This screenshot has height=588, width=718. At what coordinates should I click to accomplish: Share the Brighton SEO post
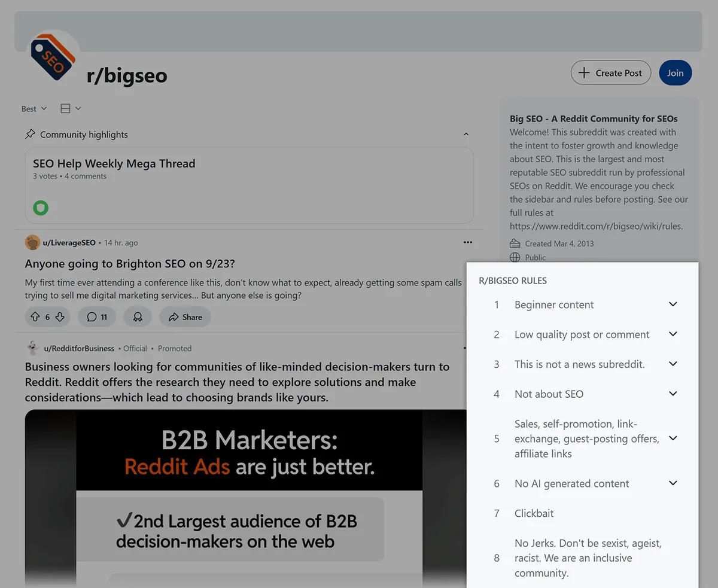point(185,317)
